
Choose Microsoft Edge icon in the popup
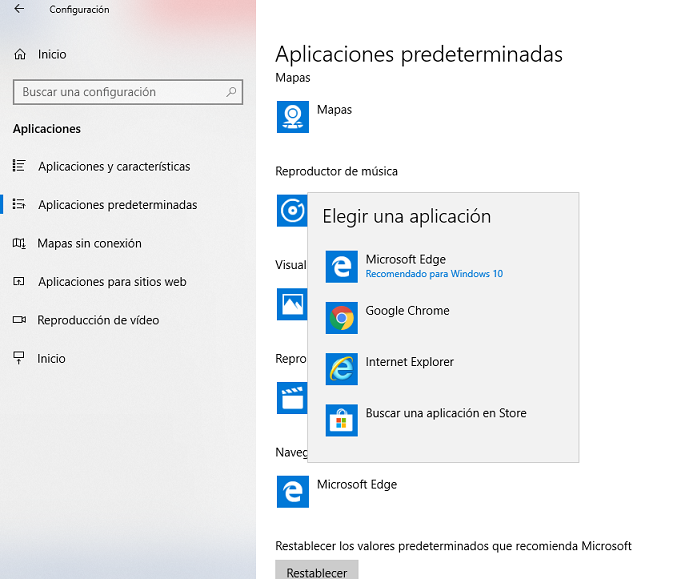pos(342,267)
